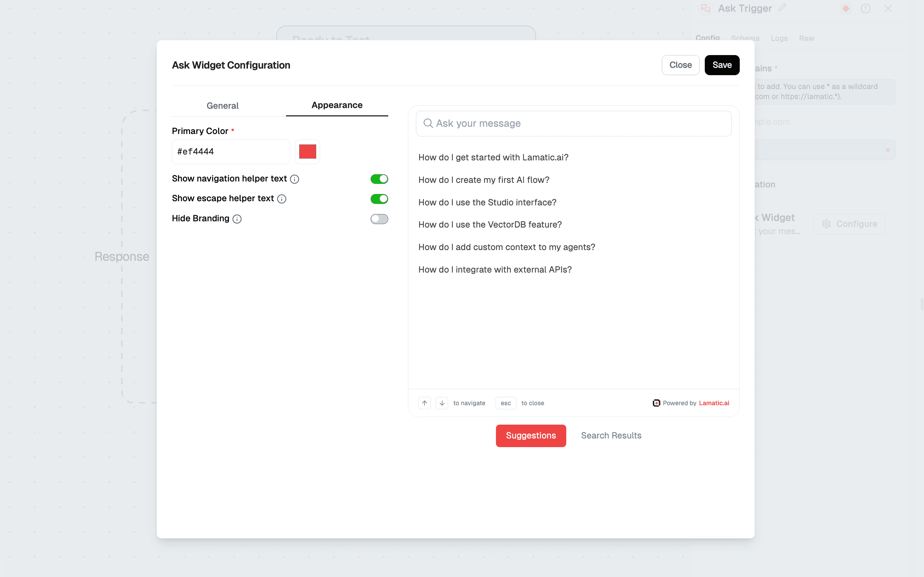Click the Lamatic.ai logo in the widget footer
This screenshot has height=577, width=924.
coord(656,403)
